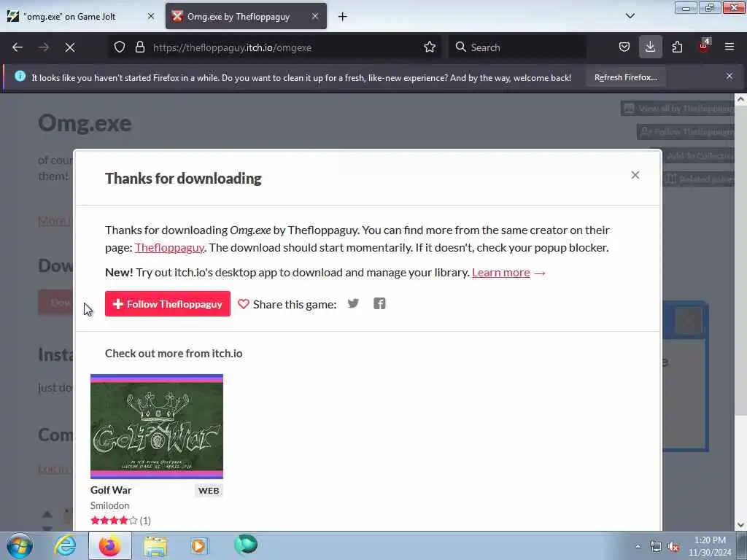Image resolution: width=747 pixels, height=560 pixels.
Task: Click the Refresh Firefox... button
Action: (x=625, y=77)
